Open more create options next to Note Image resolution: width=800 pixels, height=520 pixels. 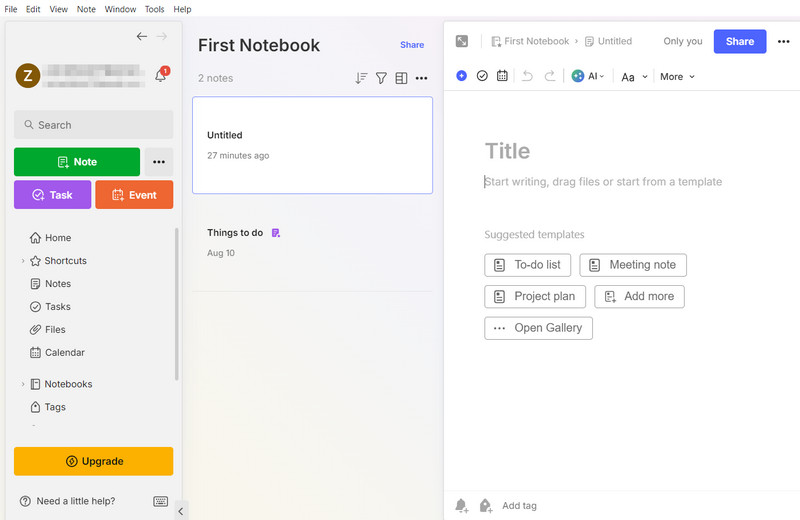pos(159,162)
